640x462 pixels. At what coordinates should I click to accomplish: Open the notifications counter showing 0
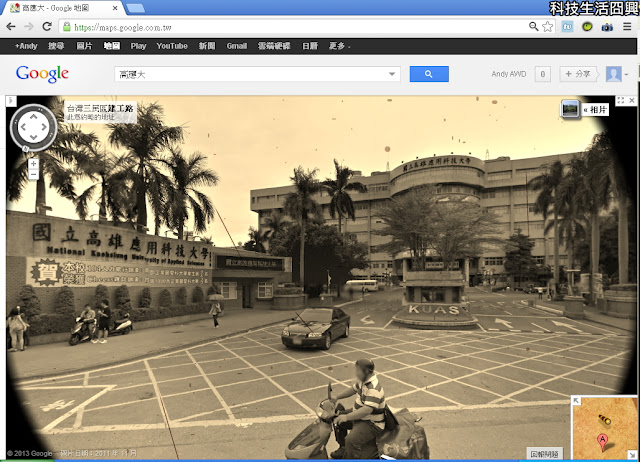pos(542,74)
